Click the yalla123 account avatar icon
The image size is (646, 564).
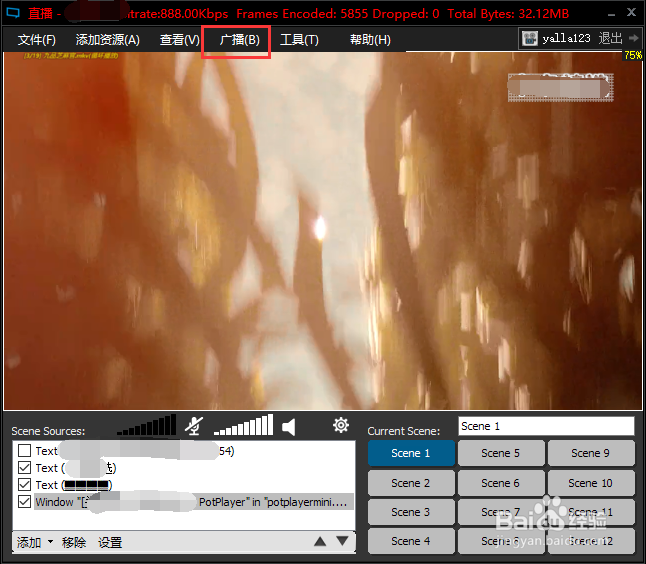tap(530, 39)
